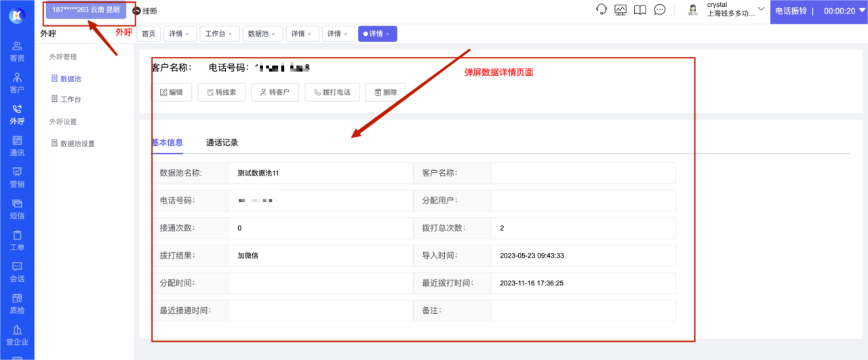
Task: Click the 转客户 button
Action: click(x=275, y=92)
